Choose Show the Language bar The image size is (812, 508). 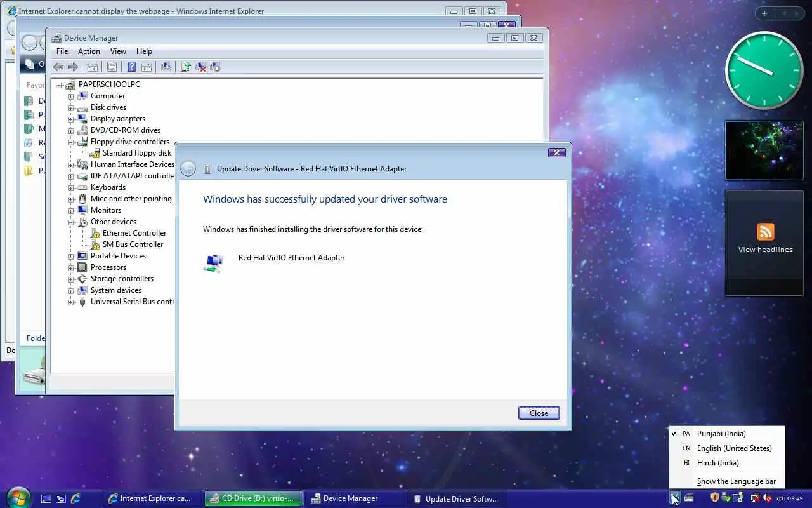(x=727, y=481)
